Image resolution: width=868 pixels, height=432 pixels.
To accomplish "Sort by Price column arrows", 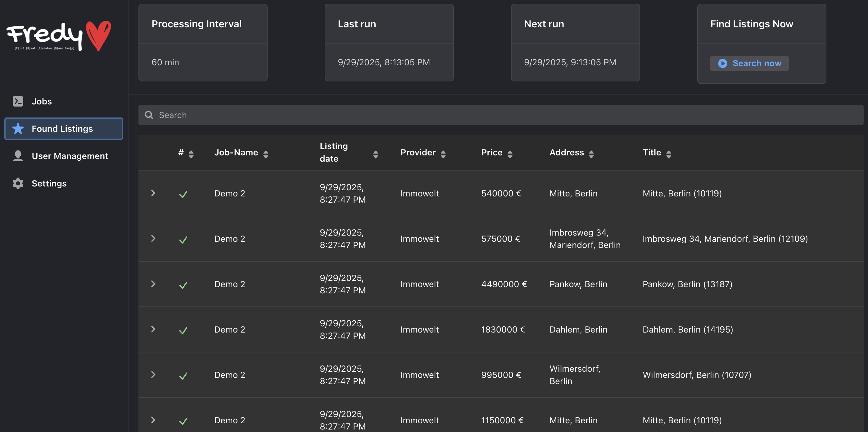I will (510, 154).
